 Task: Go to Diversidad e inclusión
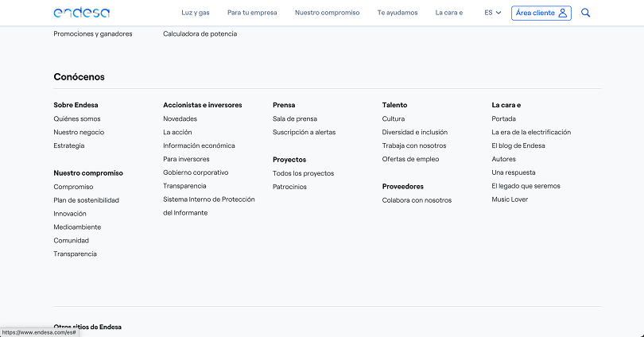click(415, 132)
